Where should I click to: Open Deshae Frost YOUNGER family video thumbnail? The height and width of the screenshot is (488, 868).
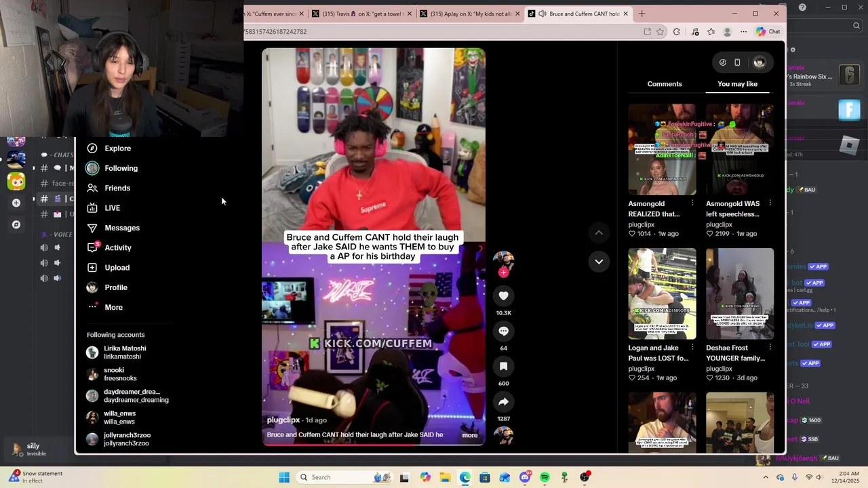[740, 293]
